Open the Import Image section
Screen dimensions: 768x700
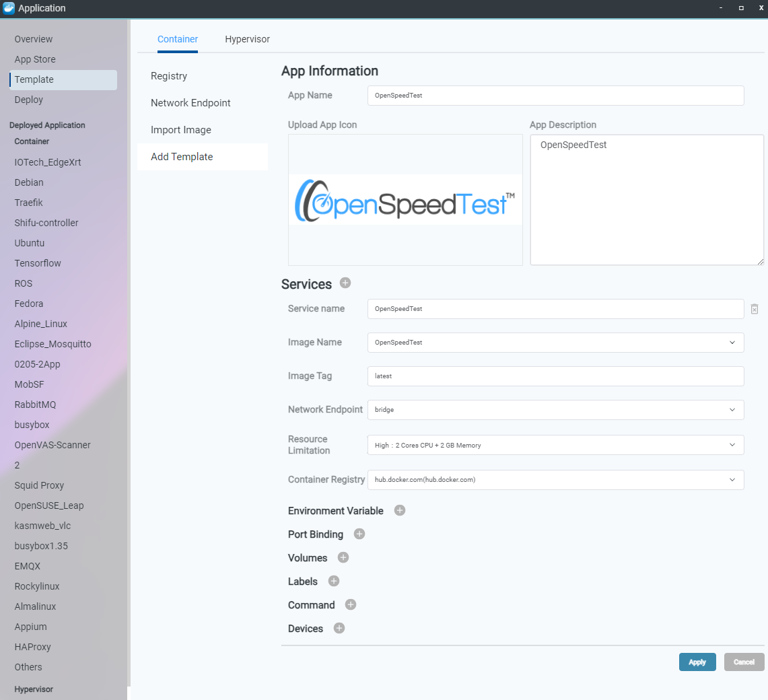(181, 130)
